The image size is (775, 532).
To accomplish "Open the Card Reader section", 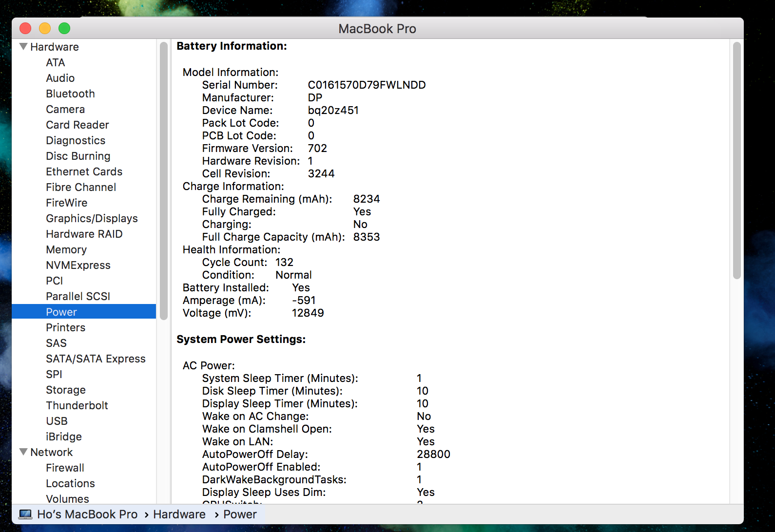I will click(x=77, y=125).
